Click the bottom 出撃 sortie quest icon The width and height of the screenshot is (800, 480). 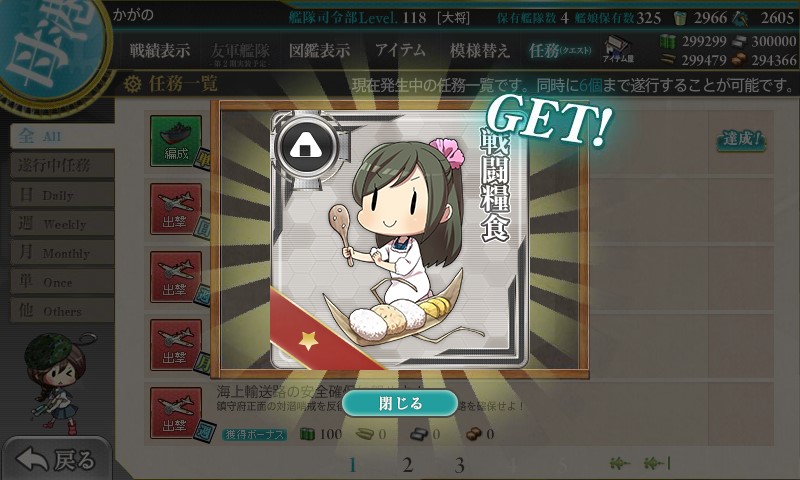pos(176,413)
